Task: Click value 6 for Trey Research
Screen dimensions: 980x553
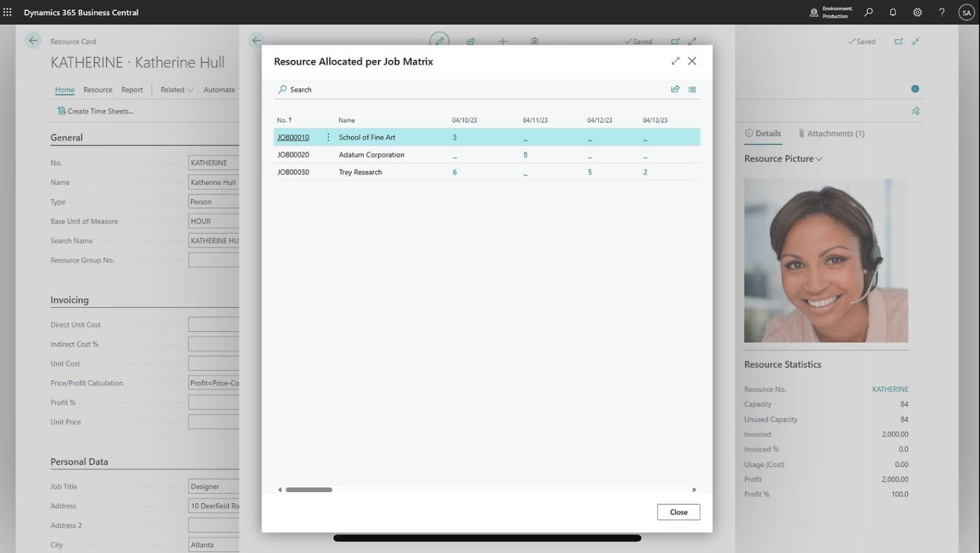Action: [x=454, y=172]
